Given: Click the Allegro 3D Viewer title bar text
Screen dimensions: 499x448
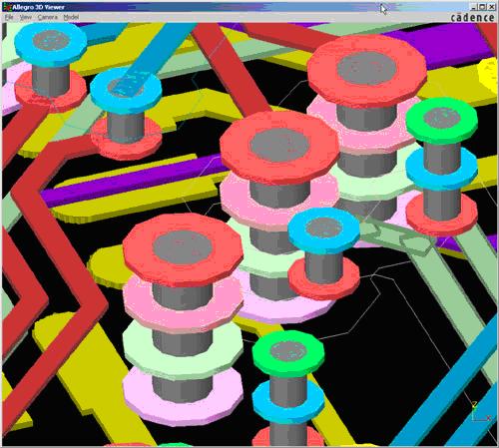Looking at the screenshot, I should click(39, 7).
